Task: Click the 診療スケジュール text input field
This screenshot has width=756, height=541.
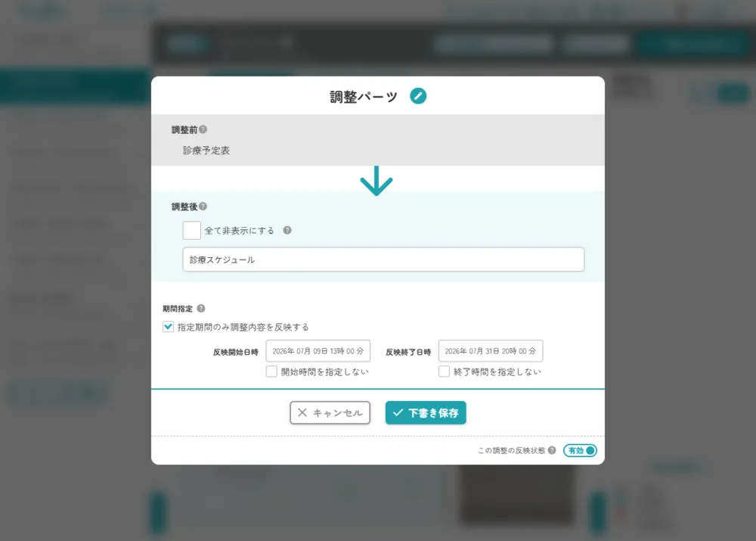Action: click(383, 260)
